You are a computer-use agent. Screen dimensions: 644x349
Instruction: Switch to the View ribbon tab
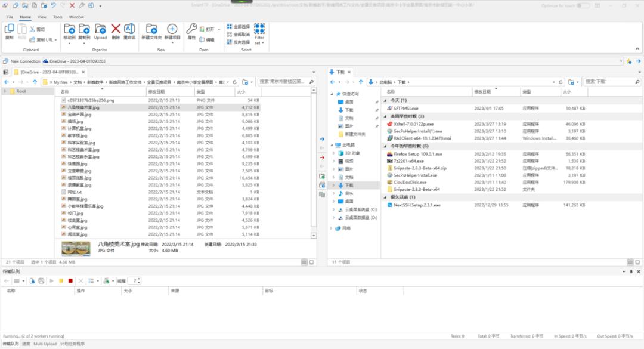coord(42,17)
